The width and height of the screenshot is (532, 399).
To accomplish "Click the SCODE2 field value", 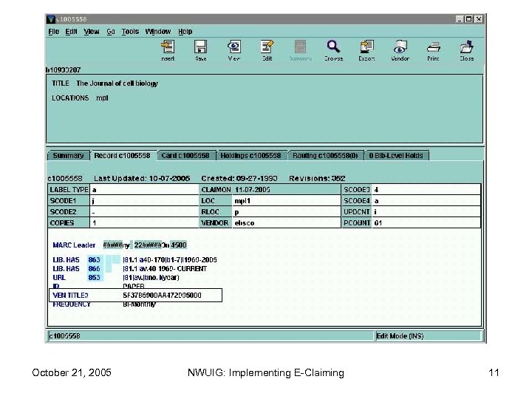I will pos(144,212).
